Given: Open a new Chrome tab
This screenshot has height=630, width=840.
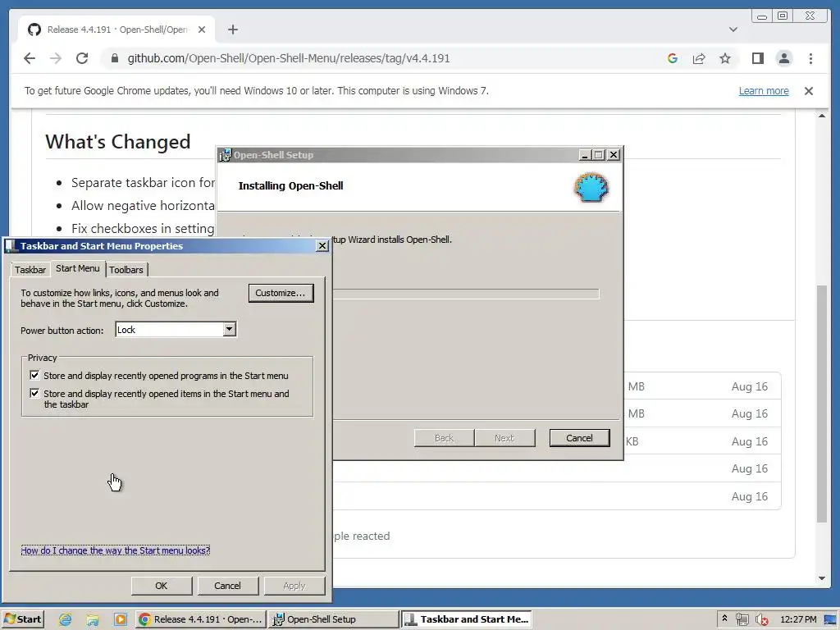Looking at the screenshot, I should pos(232,30).
